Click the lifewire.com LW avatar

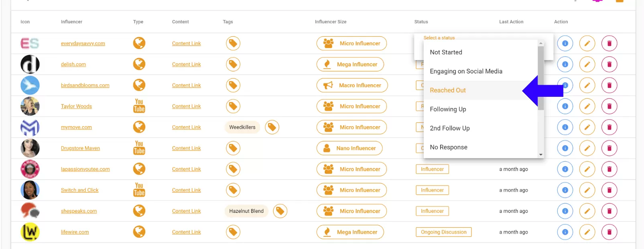coord(30,232)
